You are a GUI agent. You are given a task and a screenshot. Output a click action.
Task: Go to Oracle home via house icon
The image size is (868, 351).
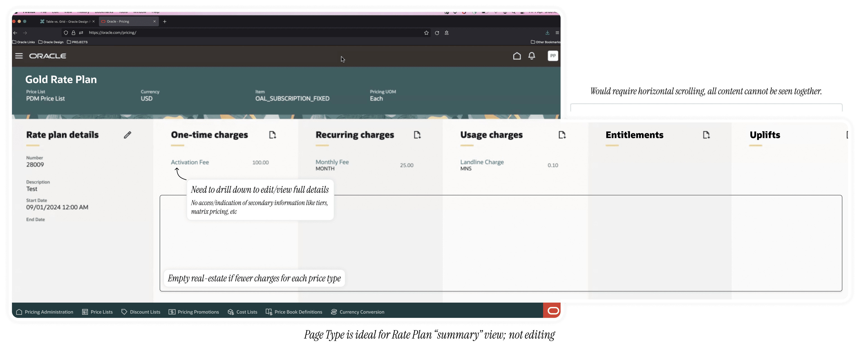coord(517,56)
